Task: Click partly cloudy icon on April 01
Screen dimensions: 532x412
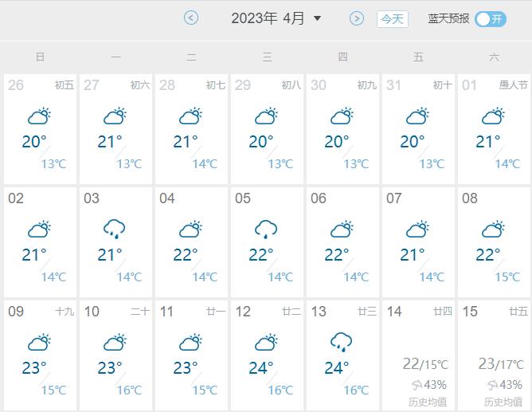Action: pos(493,116)
